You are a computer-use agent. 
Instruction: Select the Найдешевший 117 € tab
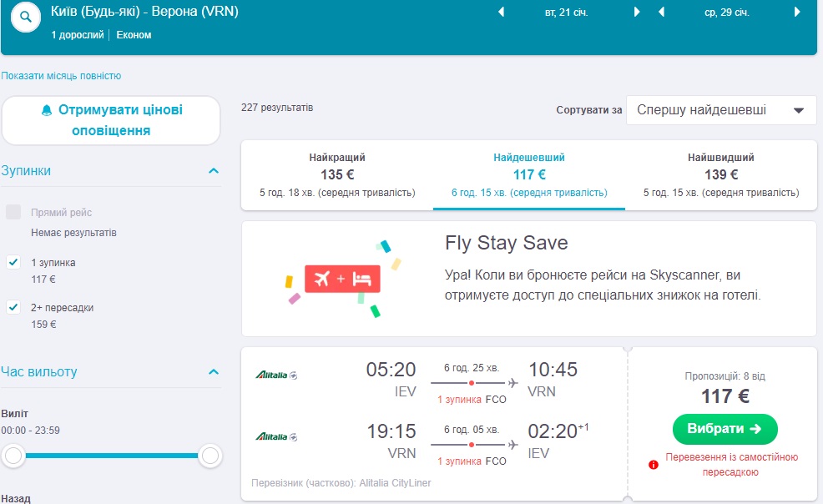pyautogui.click(x=529, y=174)
